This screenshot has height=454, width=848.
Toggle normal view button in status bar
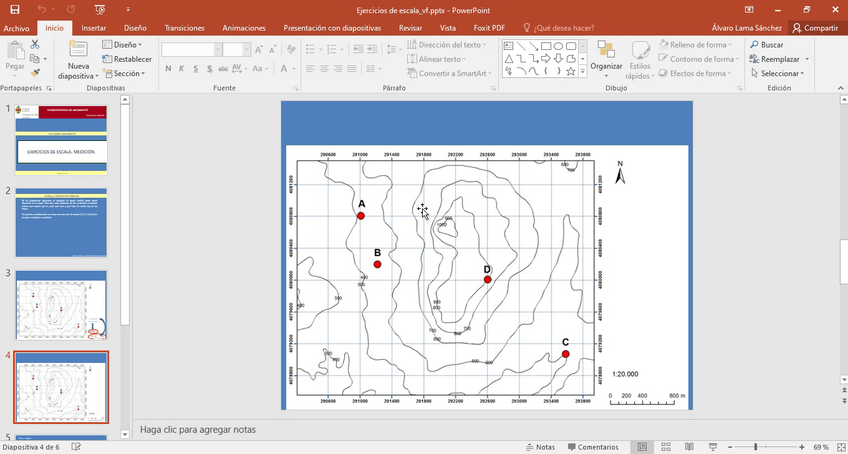pyautogui.click(x=642, y=447)
